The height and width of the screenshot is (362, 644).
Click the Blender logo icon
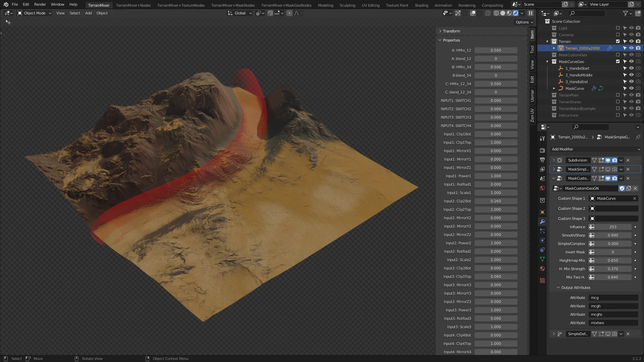coord(6,4)
